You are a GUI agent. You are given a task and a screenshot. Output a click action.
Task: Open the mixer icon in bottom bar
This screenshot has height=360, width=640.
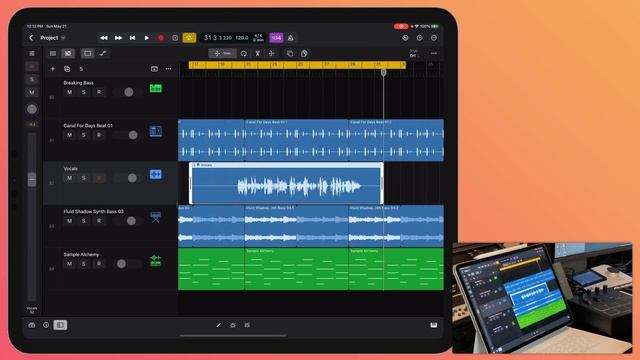point(247,325)
